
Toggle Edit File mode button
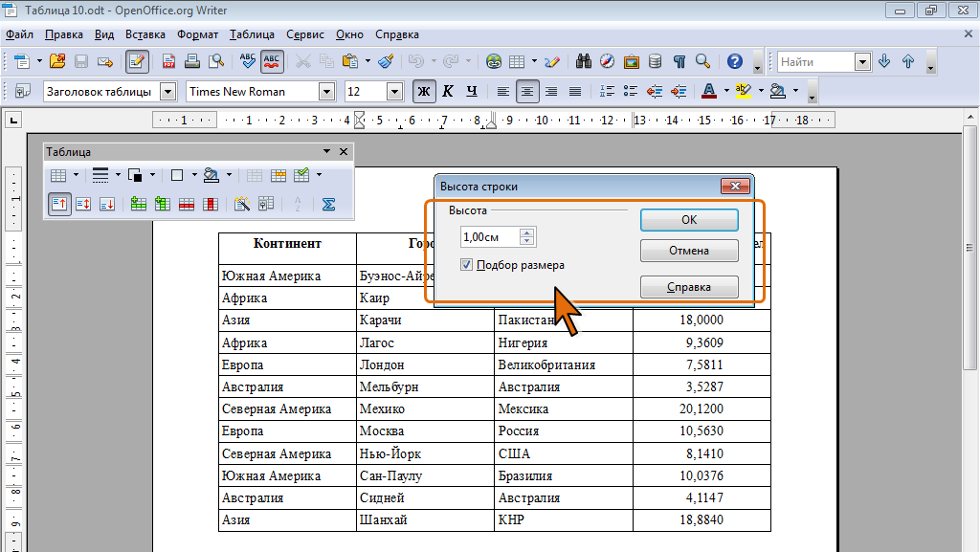[x=137, y=61]
